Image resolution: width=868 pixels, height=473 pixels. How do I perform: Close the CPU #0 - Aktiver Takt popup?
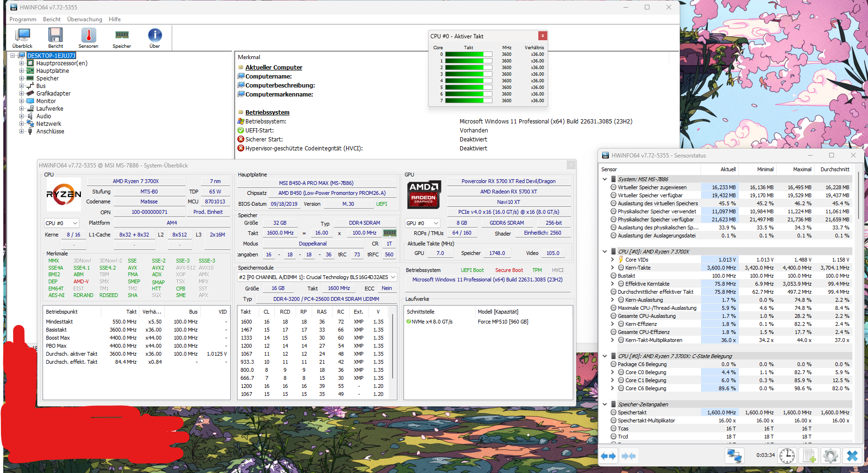point(543,36)
